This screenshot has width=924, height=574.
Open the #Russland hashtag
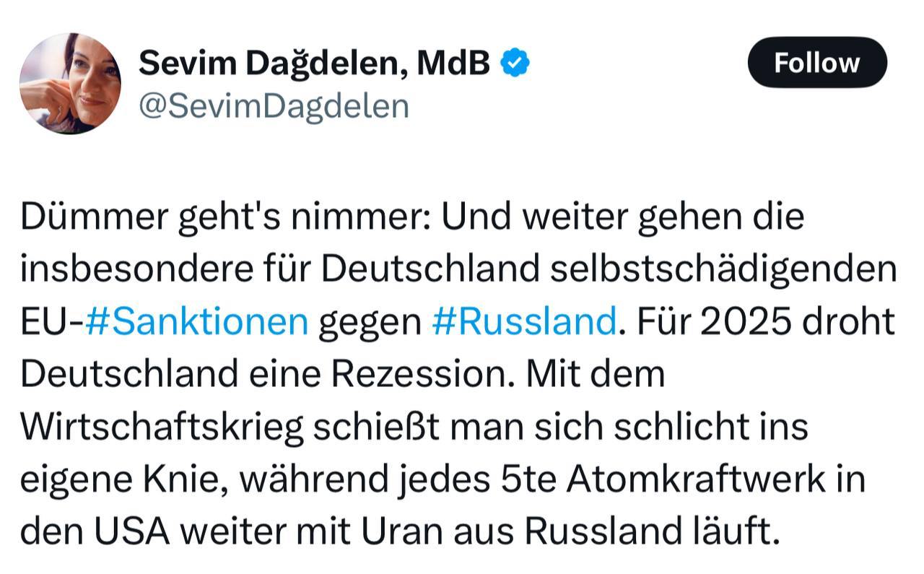tap(524, 321)
